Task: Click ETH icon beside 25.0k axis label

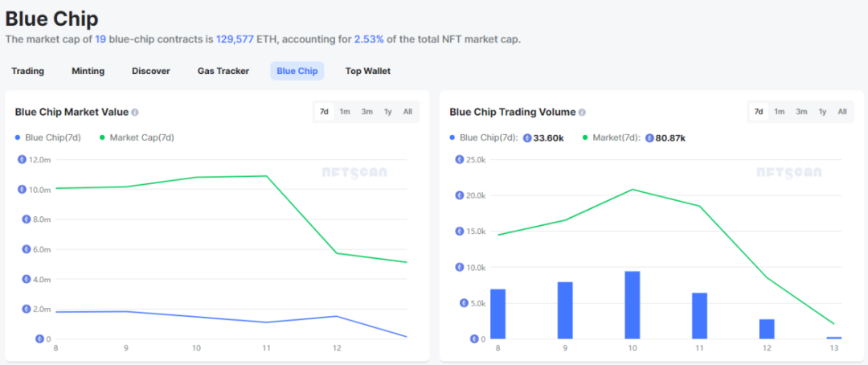Action: pos(460,159)
